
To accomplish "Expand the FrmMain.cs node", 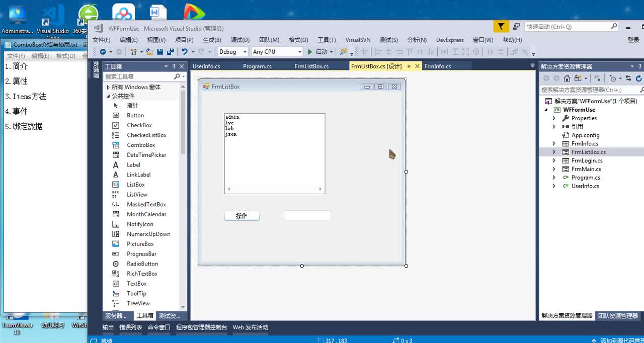I will point(554,169).
